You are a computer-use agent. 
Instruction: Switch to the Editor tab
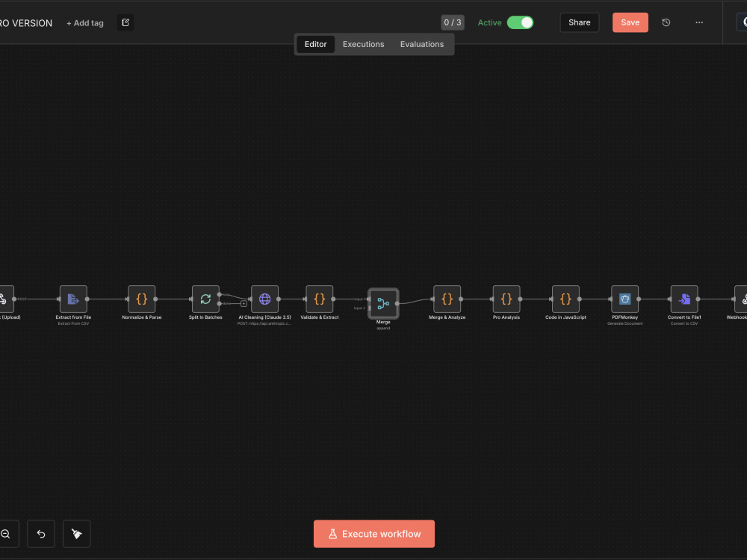pos(315,44)
